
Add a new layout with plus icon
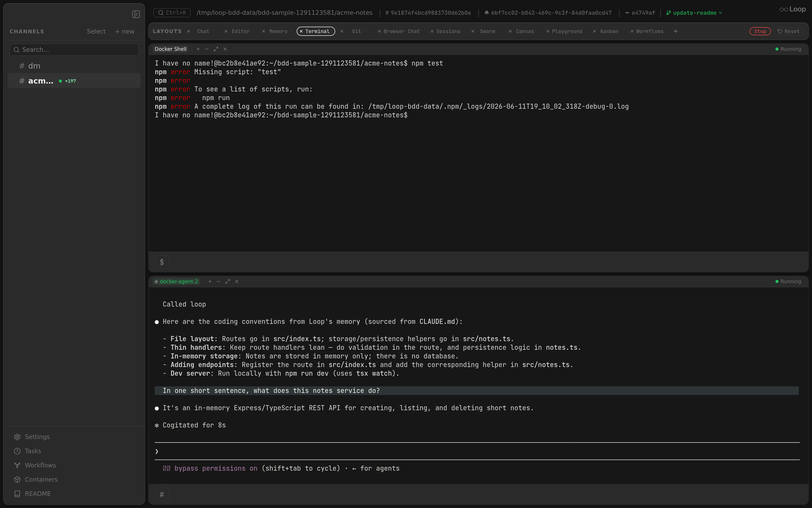pyautogui.click(x=675, y=31)
